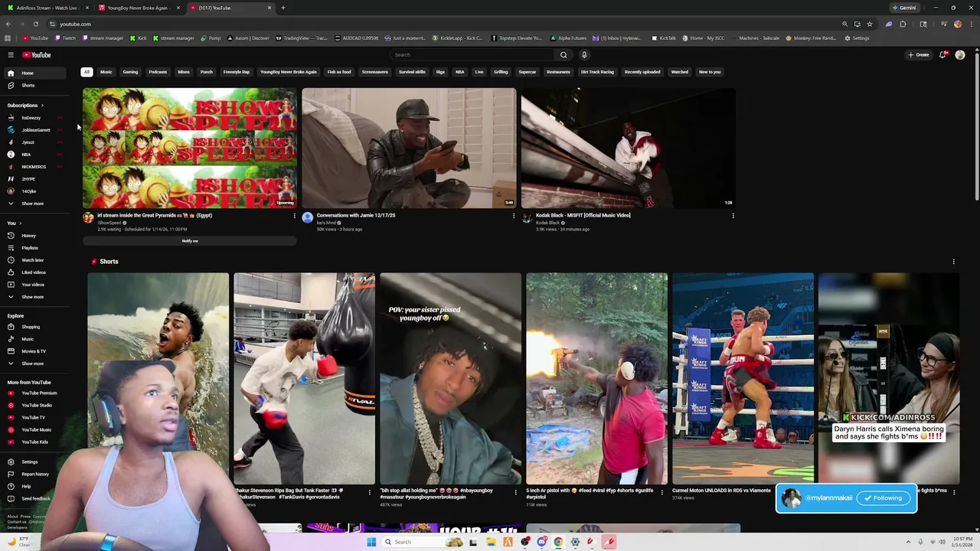Open the ItsDeezzy subscription channel
Image resolution: width=980 pixels, height=551 pixels.
click(x=37, y=118)
